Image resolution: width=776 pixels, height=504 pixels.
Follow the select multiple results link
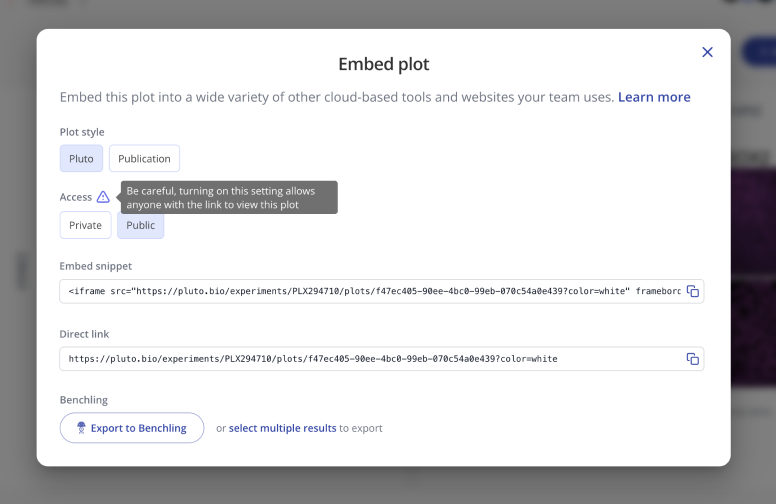(x=282, y=428)
